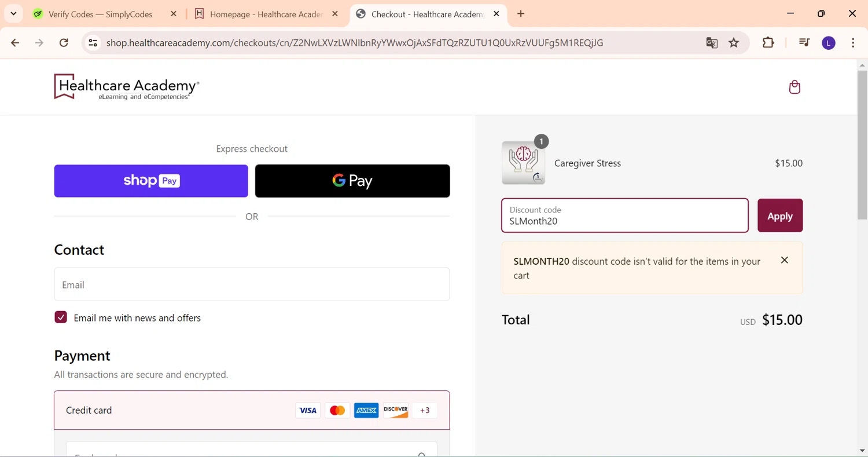Switch to Verify Codes SimplyCodes tab
This screenshot has height=457, width=868.
(104, 14)
